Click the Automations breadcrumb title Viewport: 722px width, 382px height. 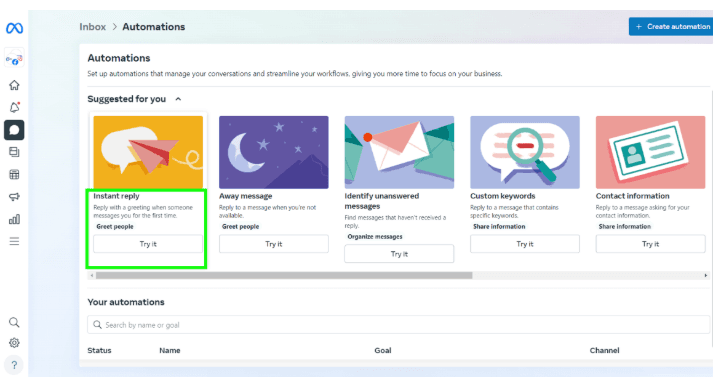coord(154,27)
